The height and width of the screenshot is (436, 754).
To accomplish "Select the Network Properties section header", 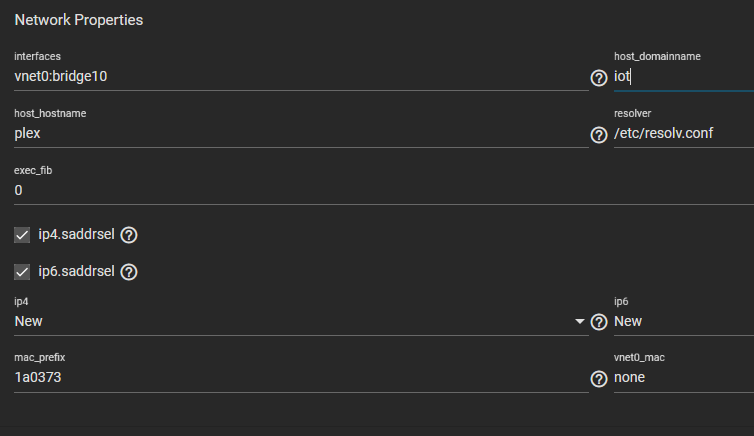I will pyautogui.click(x=79, y=20).
